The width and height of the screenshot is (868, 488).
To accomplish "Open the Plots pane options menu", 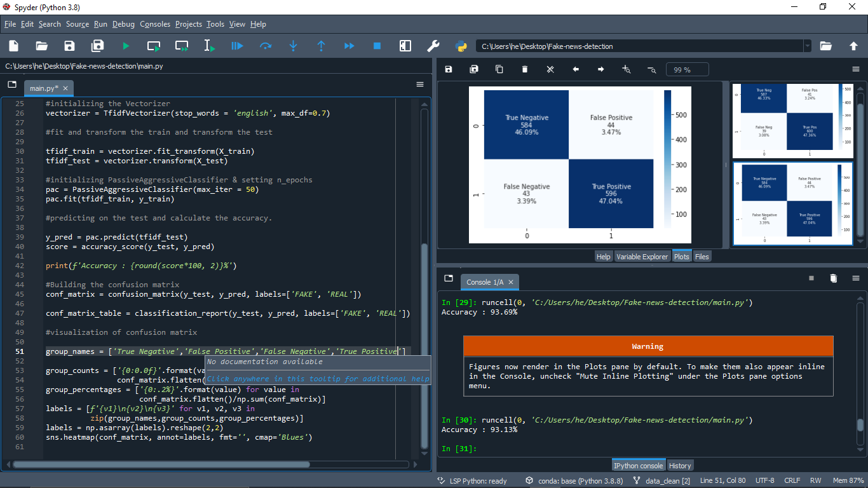I will tap(855, 69).
